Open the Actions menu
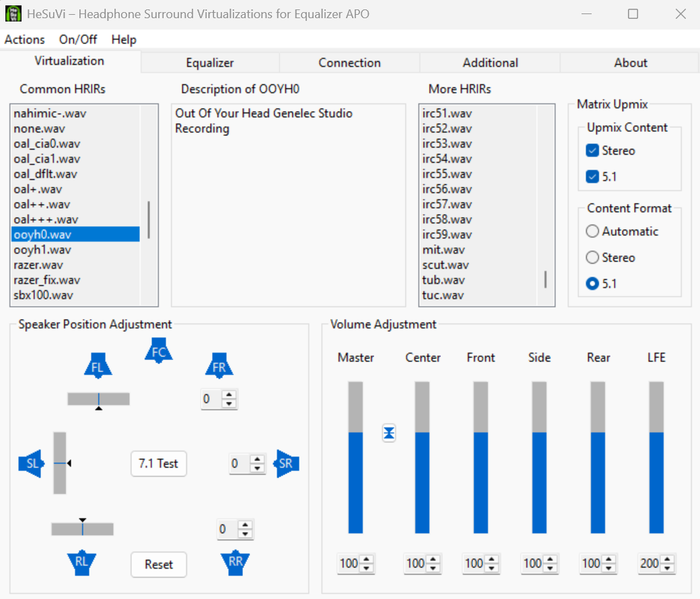Screen dimensions: 700x599 (25, 40)
